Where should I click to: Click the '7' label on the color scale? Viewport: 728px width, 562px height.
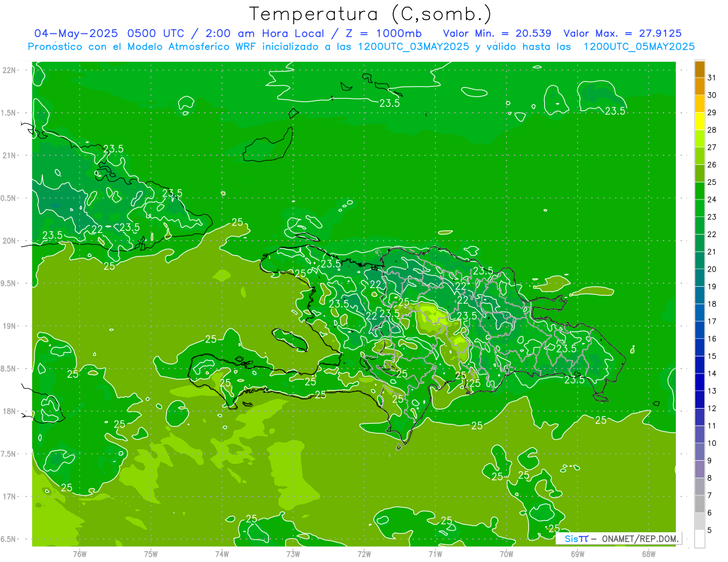(710, 495)
